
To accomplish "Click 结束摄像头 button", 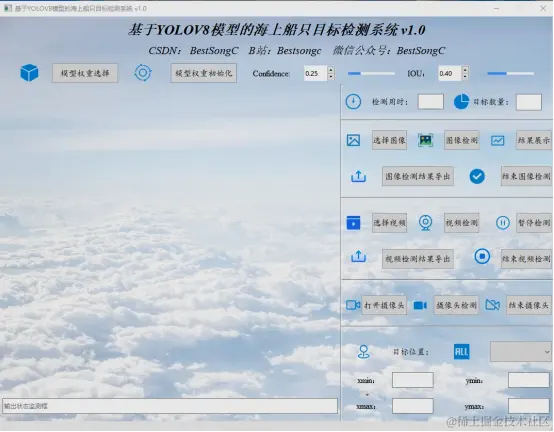I will tap(529, 305).
